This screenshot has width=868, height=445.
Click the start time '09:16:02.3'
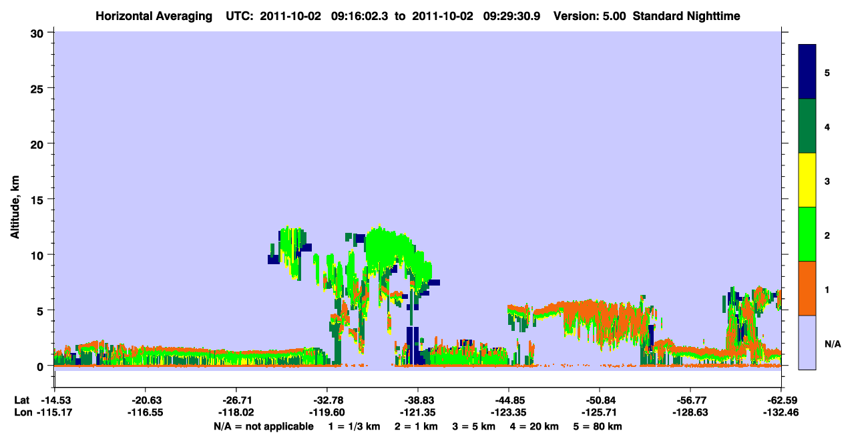tap(359, 15)
